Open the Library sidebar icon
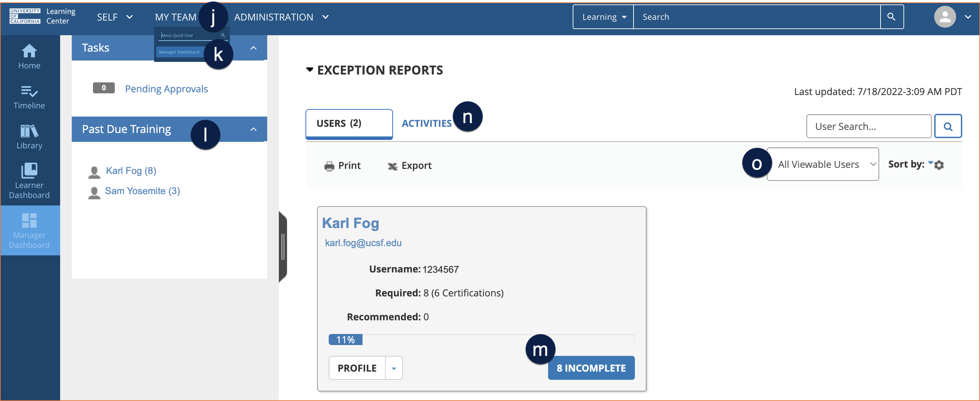This screenshot has width=980, height=401. 29,137
